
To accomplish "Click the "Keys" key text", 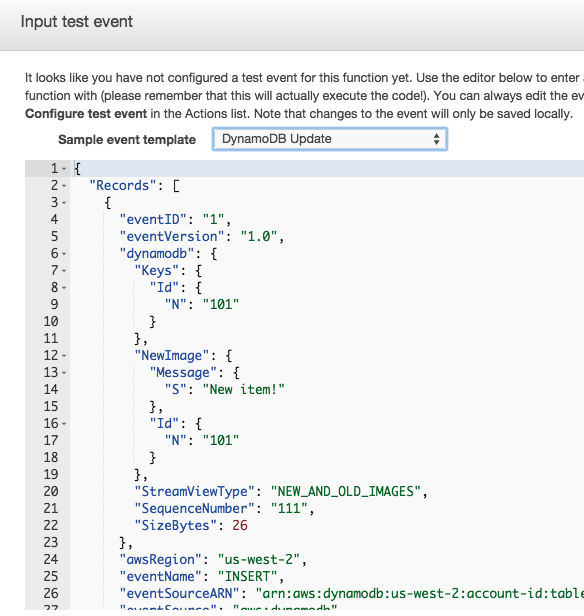I will click(x=157, y=270).
